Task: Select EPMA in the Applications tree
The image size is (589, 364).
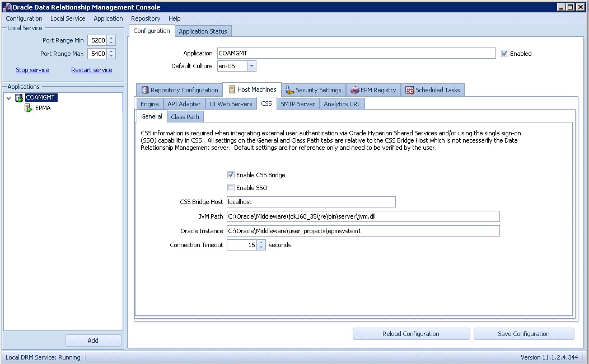Action: point(43,108)
